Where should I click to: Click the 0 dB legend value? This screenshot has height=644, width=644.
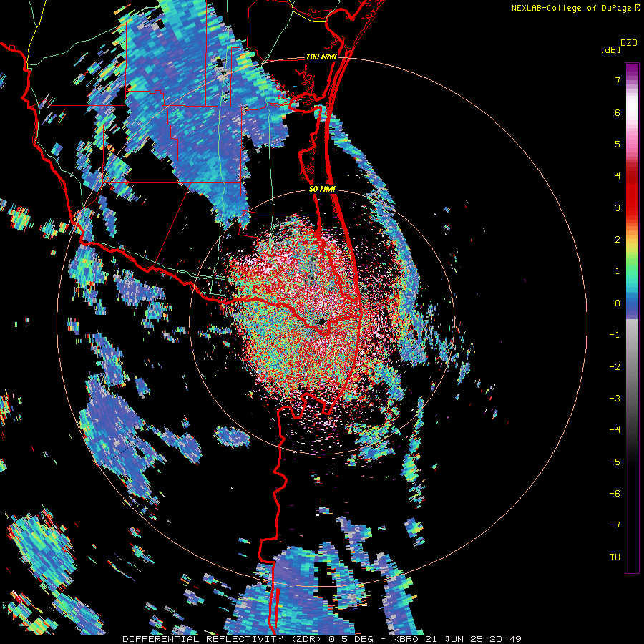point(618,303)
